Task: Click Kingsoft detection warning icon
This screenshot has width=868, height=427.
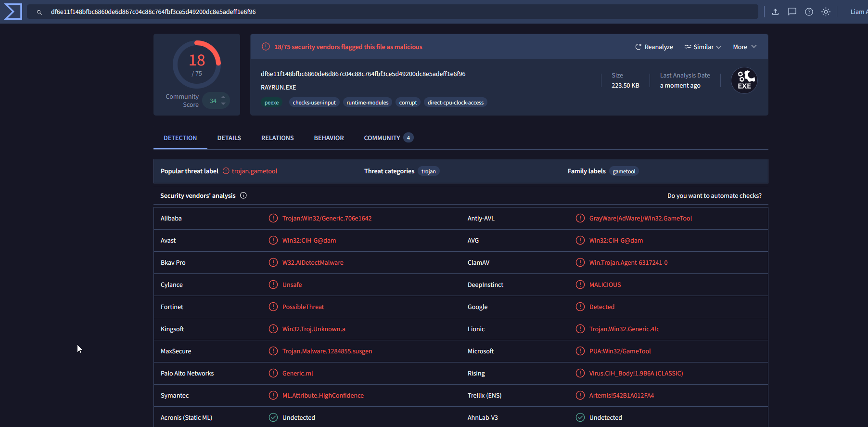Action: pos(273,329)
